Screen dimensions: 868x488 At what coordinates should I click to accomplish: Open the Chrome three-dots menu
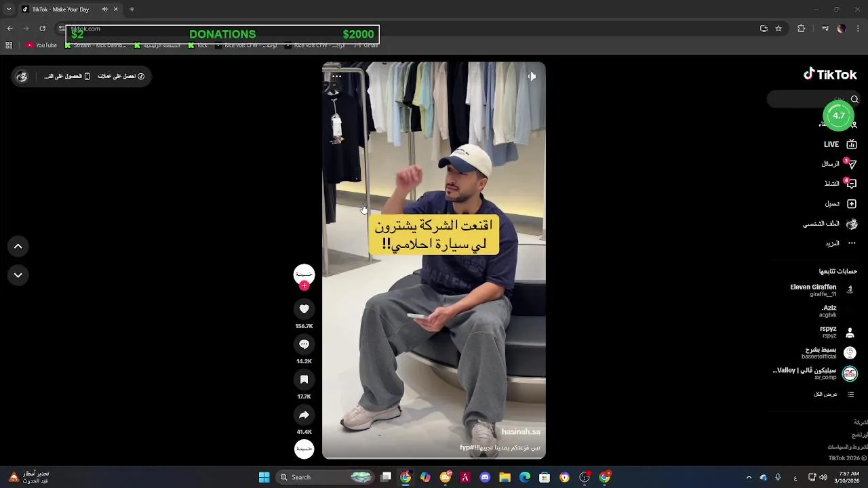[x=859, y=28]
